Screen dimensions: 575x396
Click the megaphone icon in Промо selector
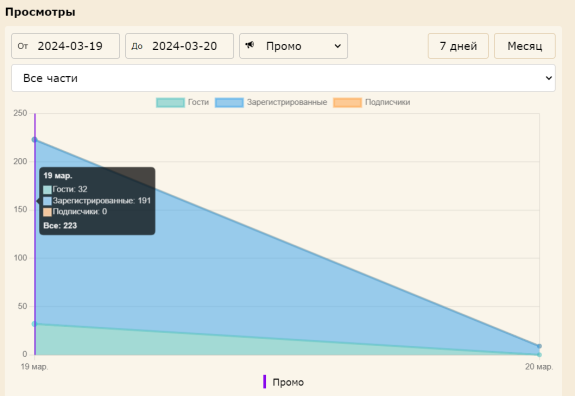click(x=250, y=45)
